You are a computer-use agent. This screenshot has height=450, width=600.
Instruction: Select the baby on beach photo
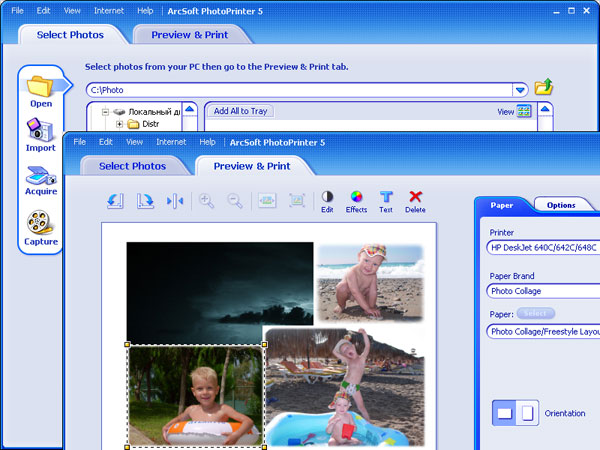point(370,283)
